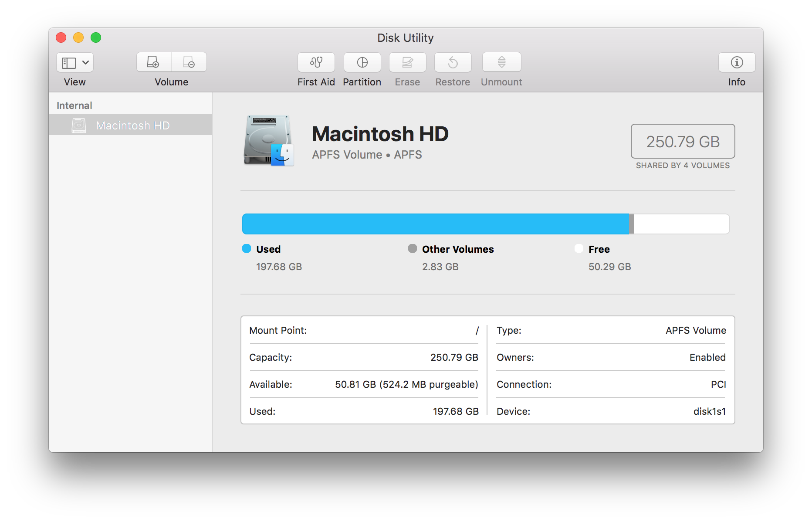The height and width of the screenshot is (522, 812).
Task: Click the blue Used storage bar
Action: pyautogui.click(x=436, y=224)
